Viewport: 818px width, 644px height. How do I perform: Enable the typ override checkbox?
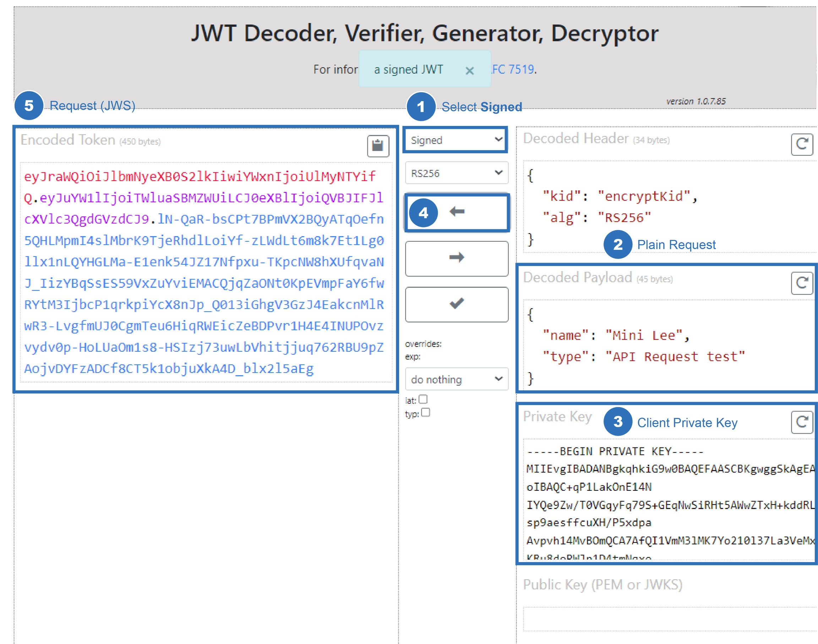(425, 413)
